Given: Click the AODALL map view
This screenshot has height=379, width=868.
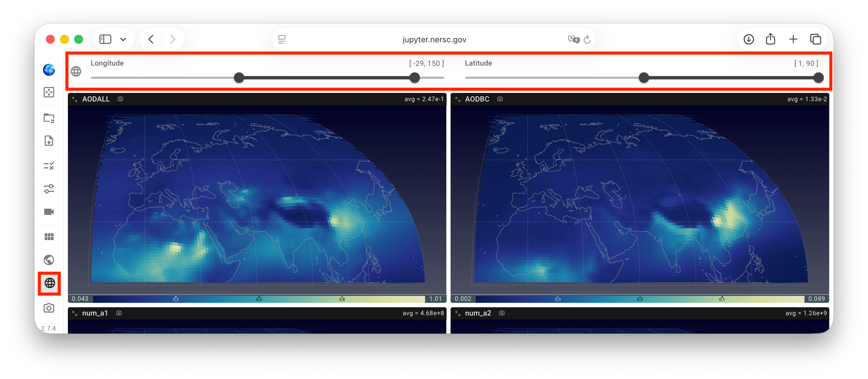Looking at the screenshot, I should pos(257,200).
